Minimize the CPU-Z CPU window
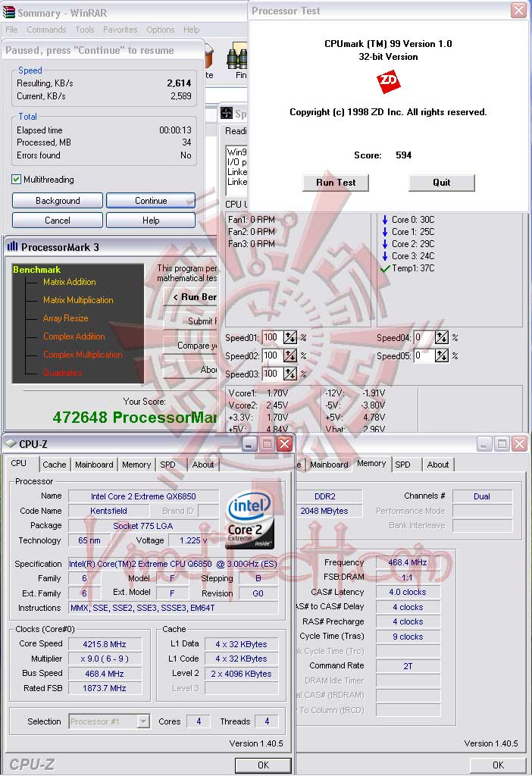This screenshot has height=776, width=532. click(249, 444)
